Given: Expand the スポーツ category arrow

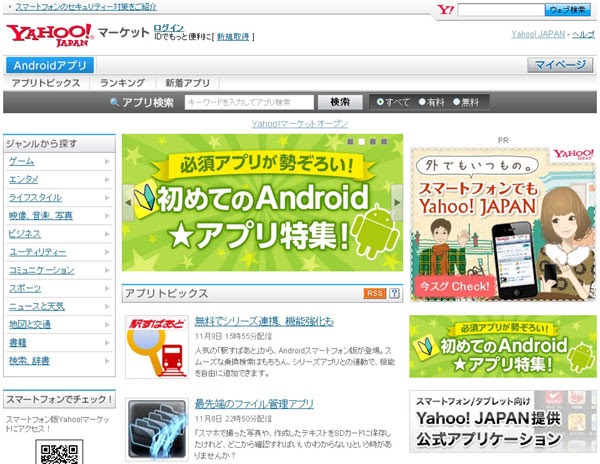Looking at the screenshot, I should pyautogui.click(x=107, y=288).
